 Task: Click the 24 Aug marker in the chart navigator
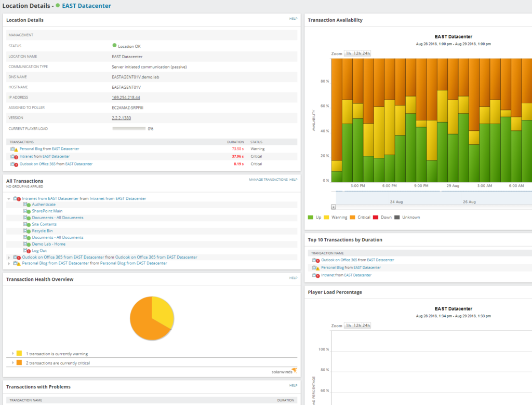(396, 202)
